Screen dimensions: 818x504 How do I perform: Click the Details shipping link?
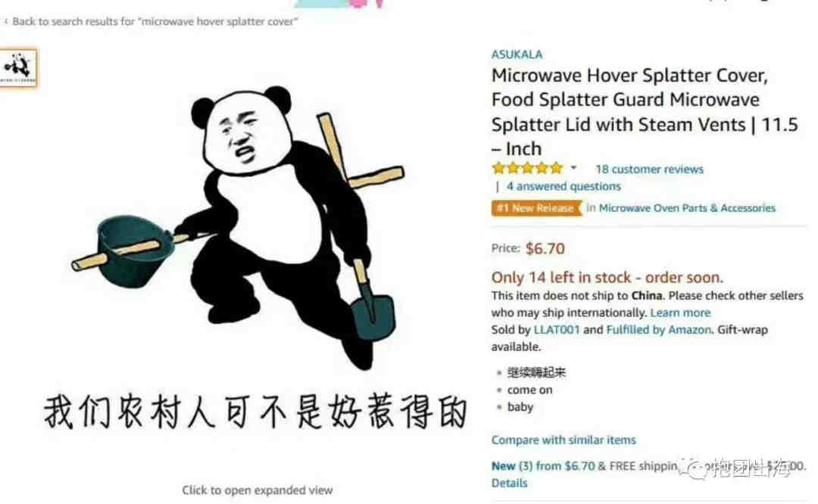pos(509,483)
